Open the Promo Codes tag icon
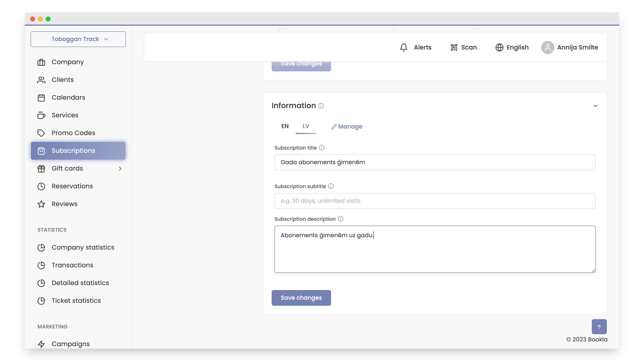 tap(41, 133)
